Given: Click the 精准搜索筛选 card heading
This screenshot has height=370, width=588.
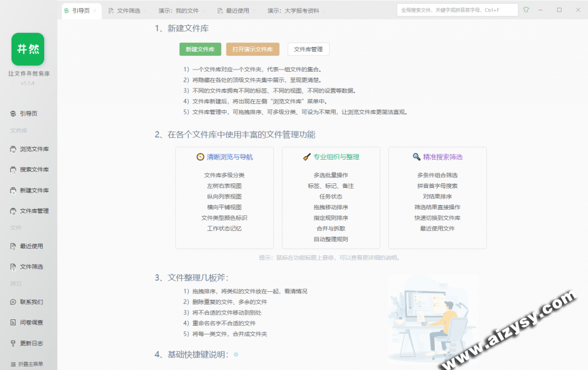Looking at the screenshot, I should (x=443, y=157).
